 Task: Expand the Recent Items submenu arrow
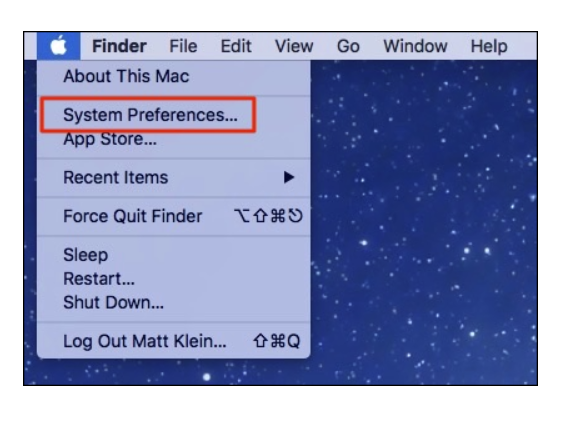(x=289, y=177)
